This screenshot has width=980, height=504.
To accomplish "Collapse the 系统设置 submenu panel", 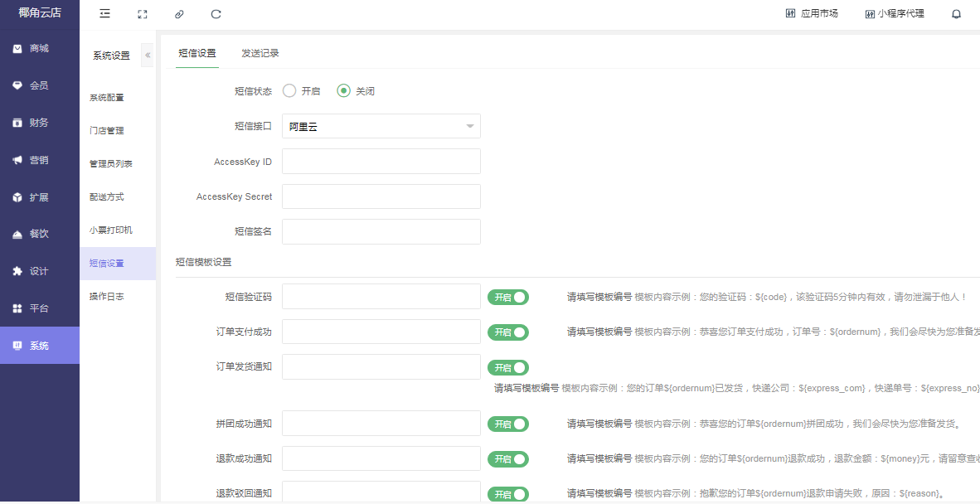I will (x=148, y=56).
